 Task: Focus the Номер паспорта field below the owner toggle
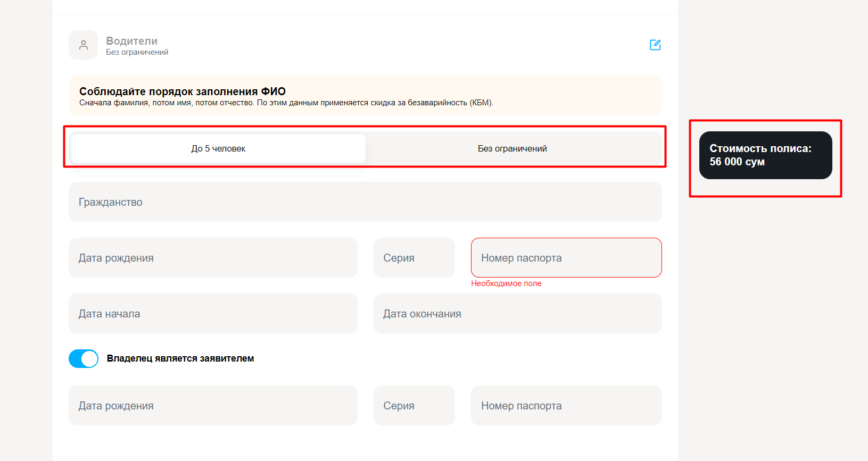tap(566, 406)
